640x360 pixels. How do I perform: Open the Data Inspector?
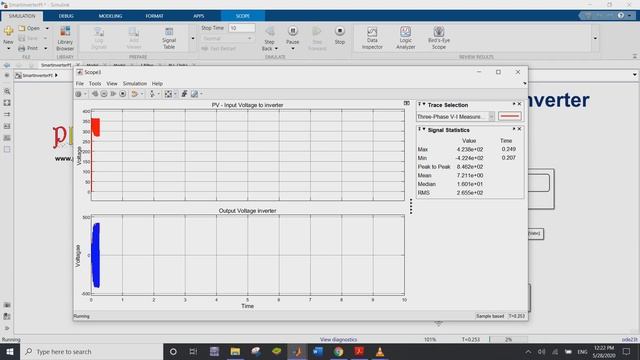tap(372, 38)
